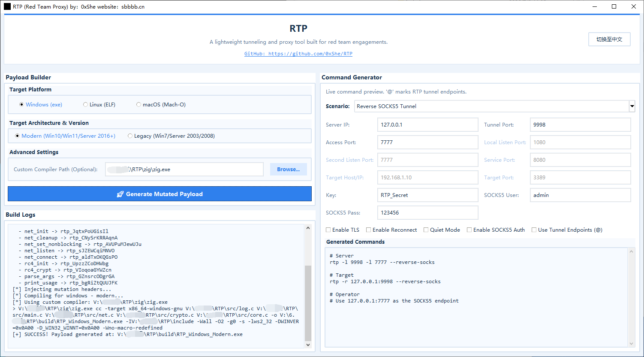Click the 'print_usage -> rtp_bgRiZtQUUJFK' log entry
This screenshot has height=357, width=644.
point(68,283)
